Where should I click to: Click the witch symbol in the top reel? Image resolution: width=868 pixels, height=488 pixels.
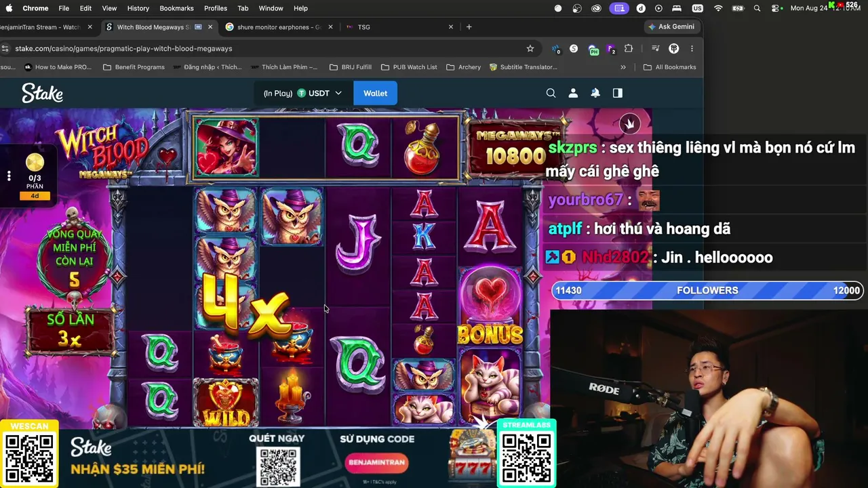click(x=226, y=147)
